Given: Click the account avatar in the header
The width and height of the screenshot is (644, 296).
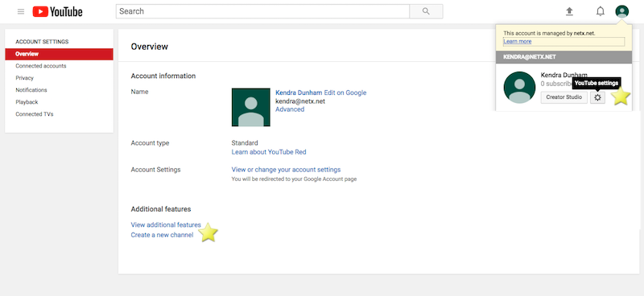Looking at the screenshot, I should tap(621, 11).
